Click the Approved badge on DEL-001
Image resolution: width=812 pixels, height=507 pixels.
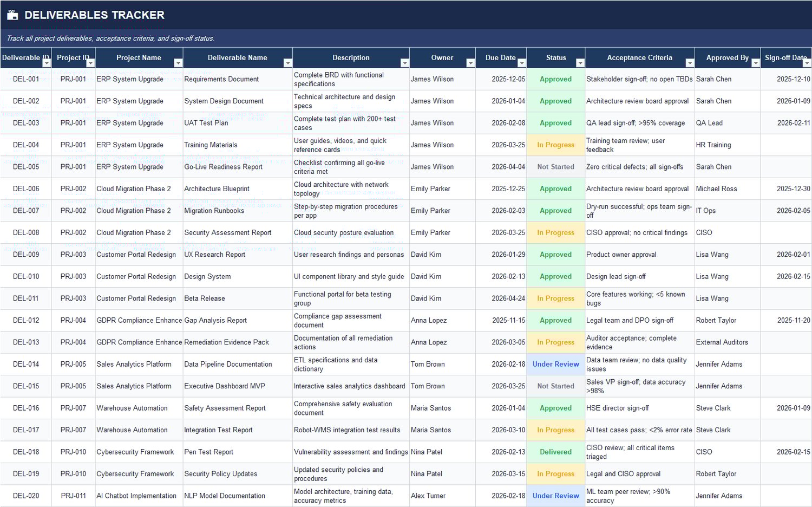[555, 79]
